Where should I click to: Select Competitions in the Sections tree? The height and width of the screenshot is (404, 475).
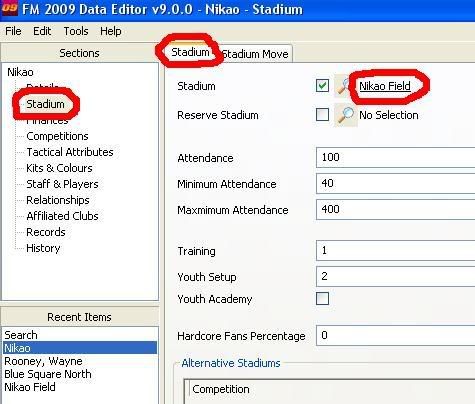pyautogui.click(x=57, y=136)
